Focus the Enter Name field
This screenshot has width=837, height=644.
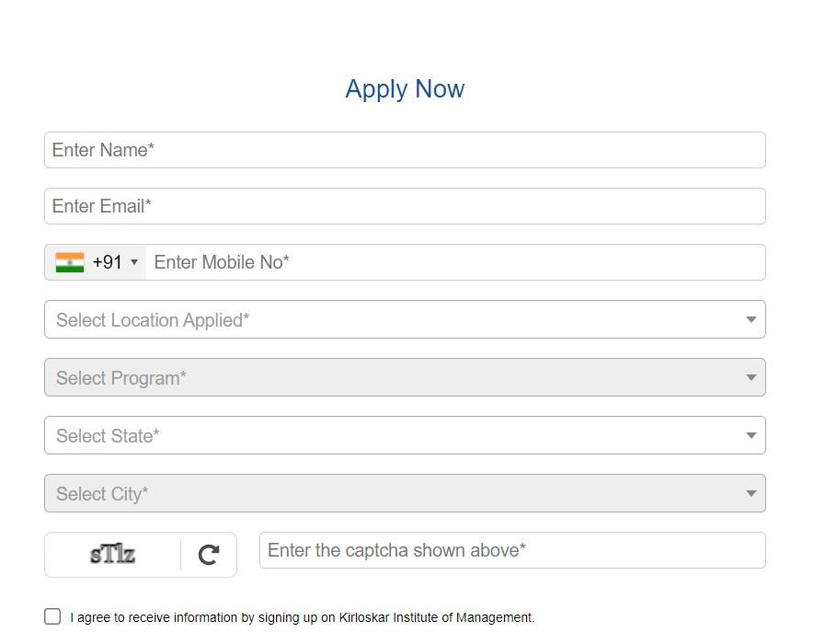tap(405, 150)
